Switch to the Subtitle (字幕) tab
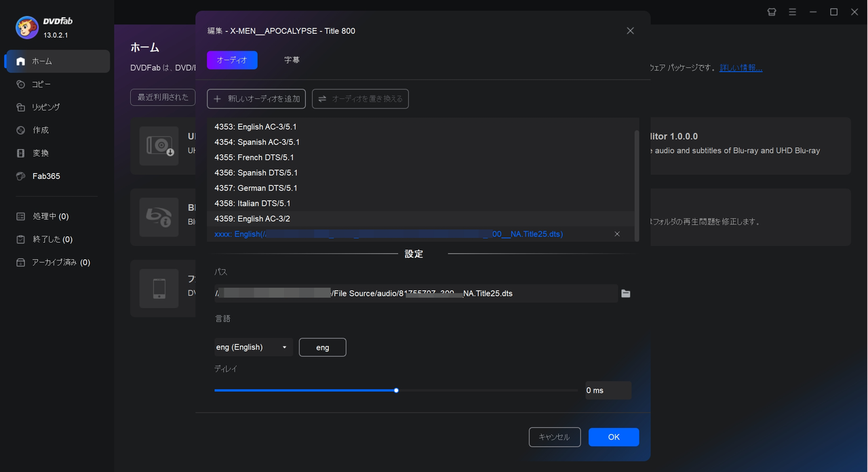868x472 pixels. [292, 60]
